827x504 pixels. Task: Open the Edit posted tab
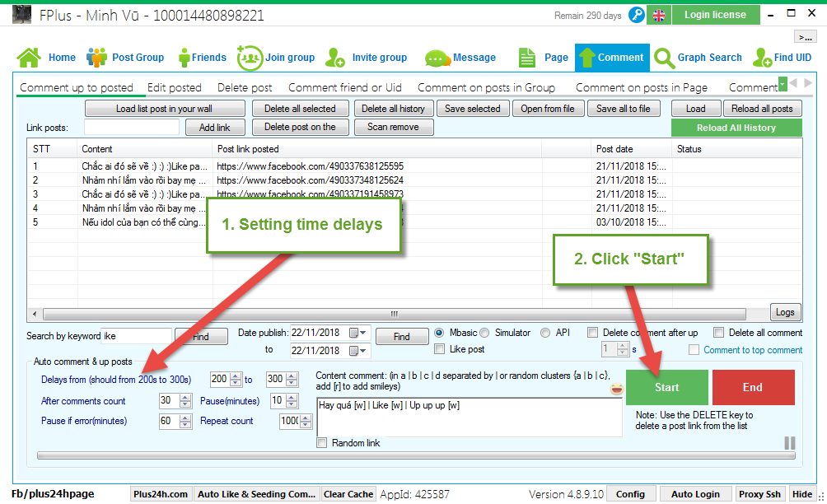175,87
